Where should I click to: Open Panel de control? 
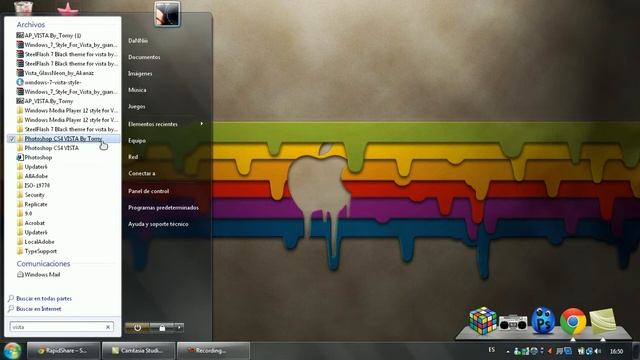(x=148, y=191)
